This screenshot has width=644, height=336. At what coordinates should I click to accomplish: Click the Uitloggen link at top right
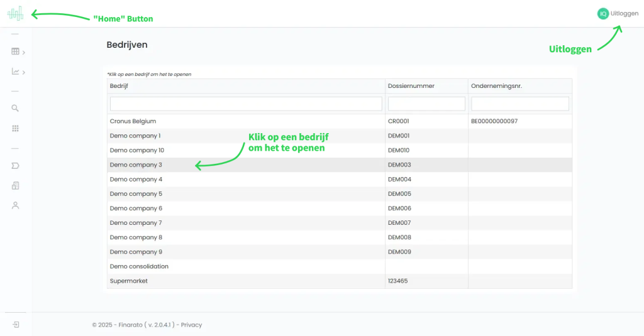(625, 13)
